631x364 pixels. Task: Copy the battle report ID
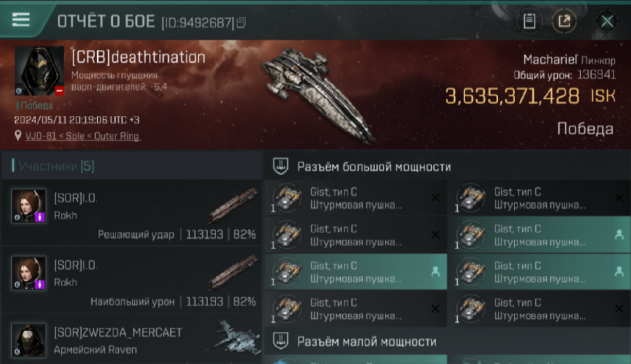(241, 22)
